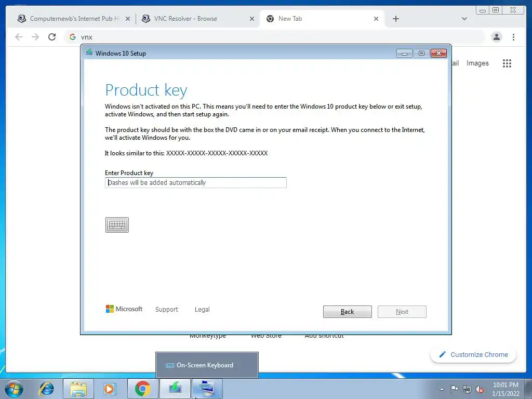Click the Next button in Setup
532x399 pixels.
tap(402, 312)
